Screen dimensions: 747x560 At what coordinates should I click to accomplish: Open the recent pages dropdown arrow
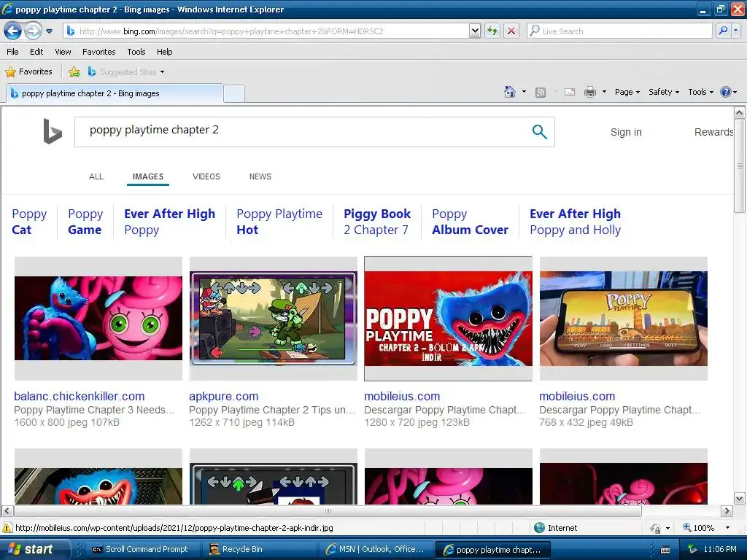pos(49,31)
